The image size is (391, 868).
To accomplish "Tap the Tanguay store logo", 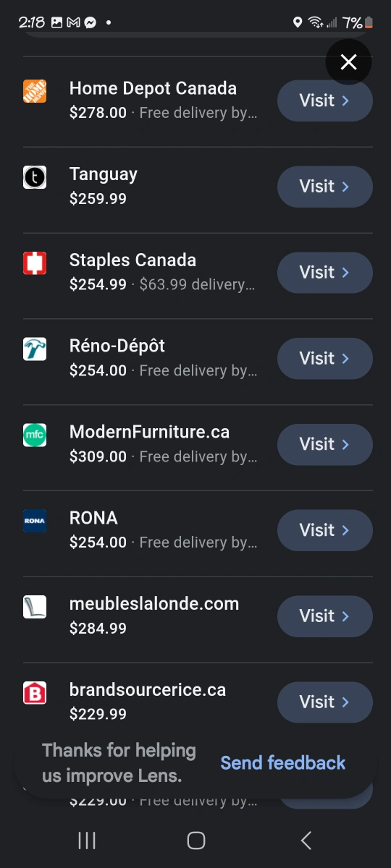I will pyautogui.click(x=35, y=177).
